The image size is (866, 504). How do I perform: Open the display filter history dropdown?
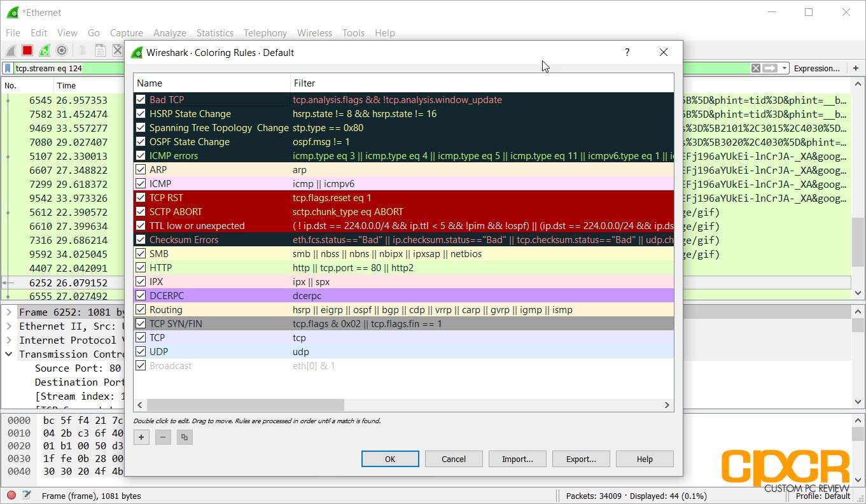(x=785, y=68)
